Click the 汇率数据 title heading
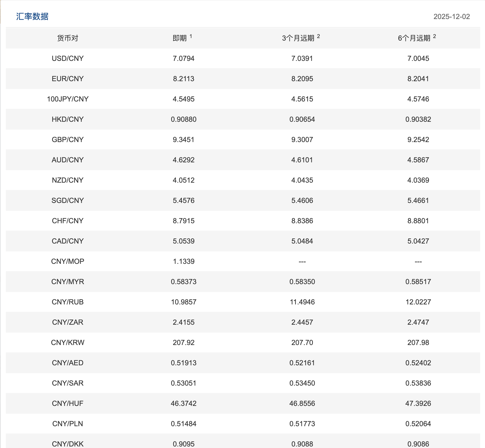 [32, 16]
